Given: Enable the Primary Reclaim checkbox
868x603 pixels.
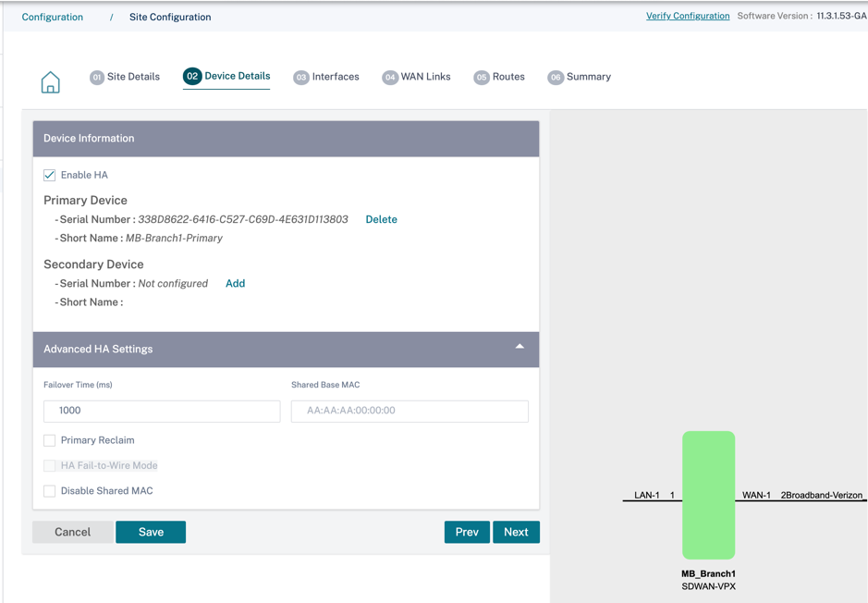Looking at the screenshot, I should pos(49,440).
